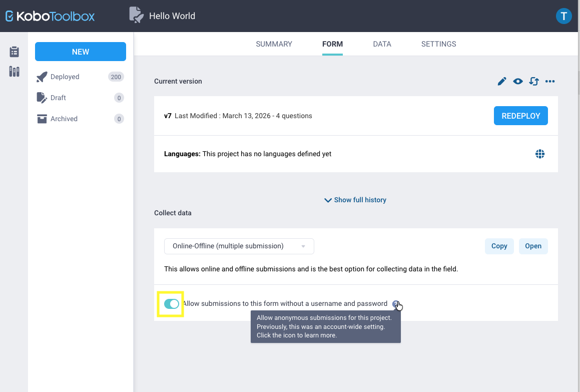
Task: Click the user avatar T icon
Action: tap(563, 16)
